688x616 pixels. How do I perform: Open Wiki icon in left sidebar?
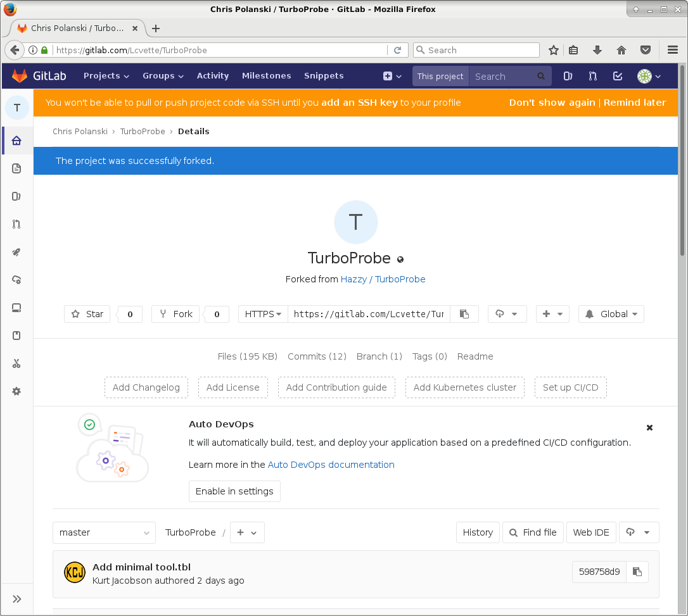16,336
